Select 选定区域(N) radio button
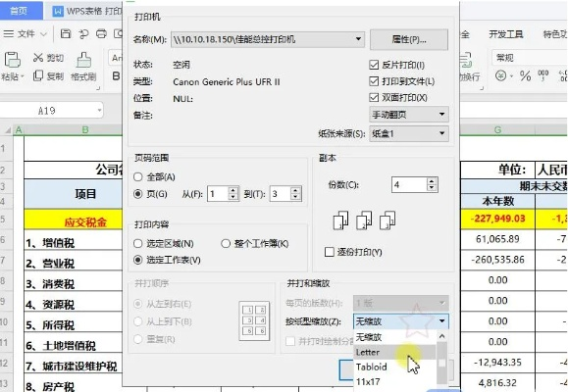 [137, 244]
